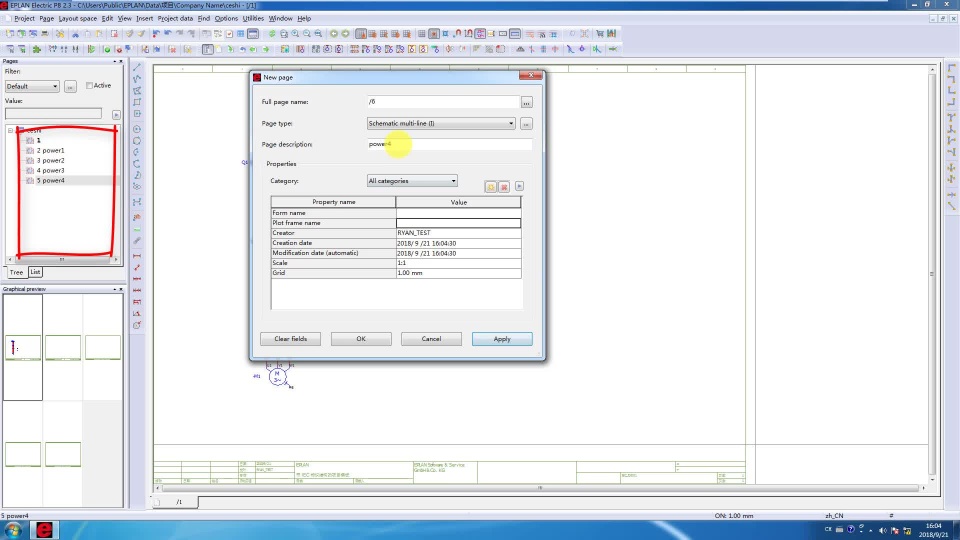
Task: Click the Apply button
Action: pyautogui.click(x=502, y=339)
